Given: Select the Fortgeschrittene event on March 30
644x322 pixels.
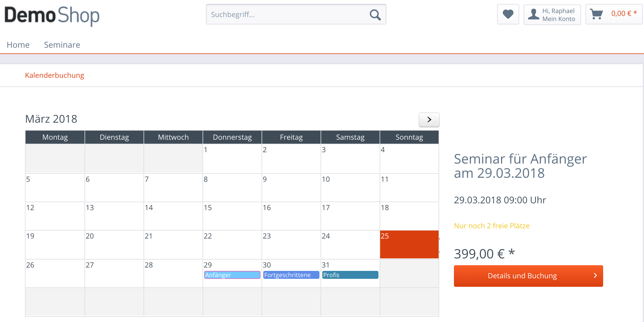Looking at the screenshot, I should coord(291,275).
